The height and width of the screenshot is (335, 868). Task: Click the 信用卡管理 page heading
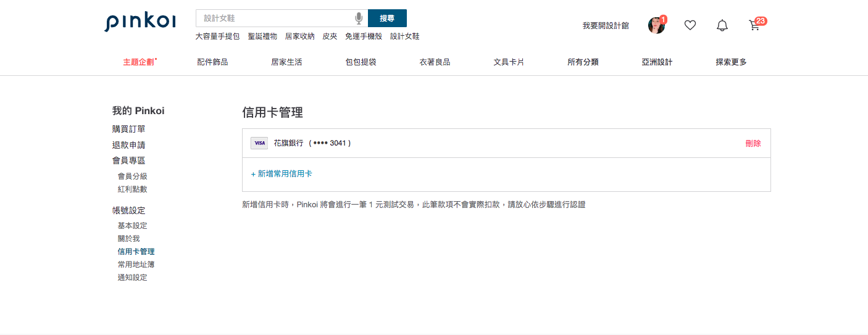pyautogui.click(x=272, y=113)
